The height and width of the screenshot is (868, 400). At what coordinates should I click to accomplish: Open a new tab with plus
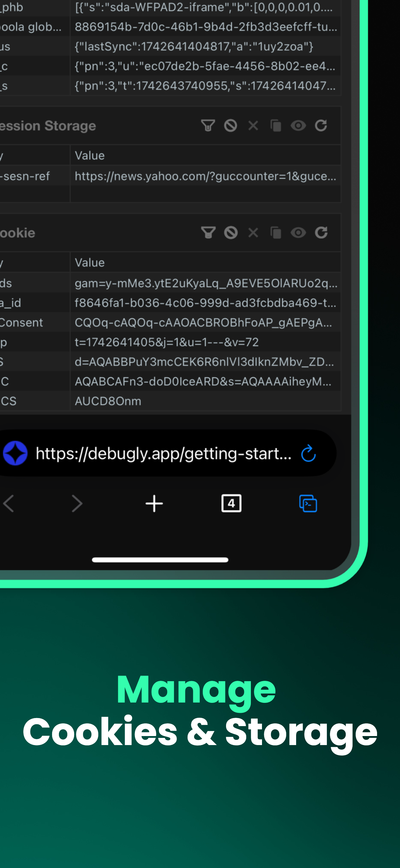(154, 504)
